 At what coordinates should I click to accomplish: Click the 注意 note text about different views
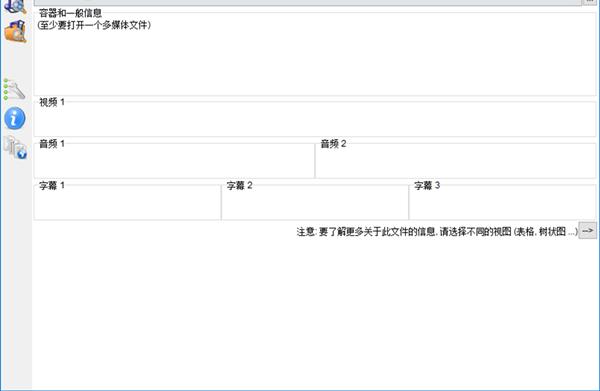click(437, 231)
